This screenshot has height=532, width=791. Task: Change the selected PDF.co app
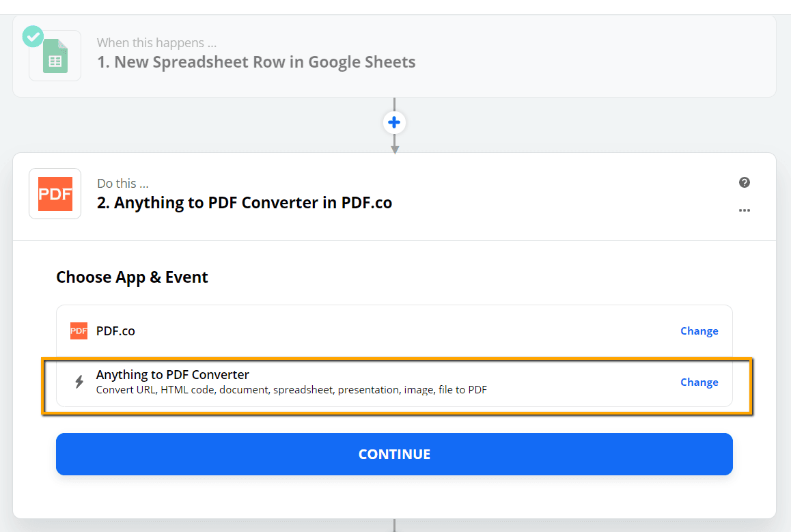click(x=699, y=331)
